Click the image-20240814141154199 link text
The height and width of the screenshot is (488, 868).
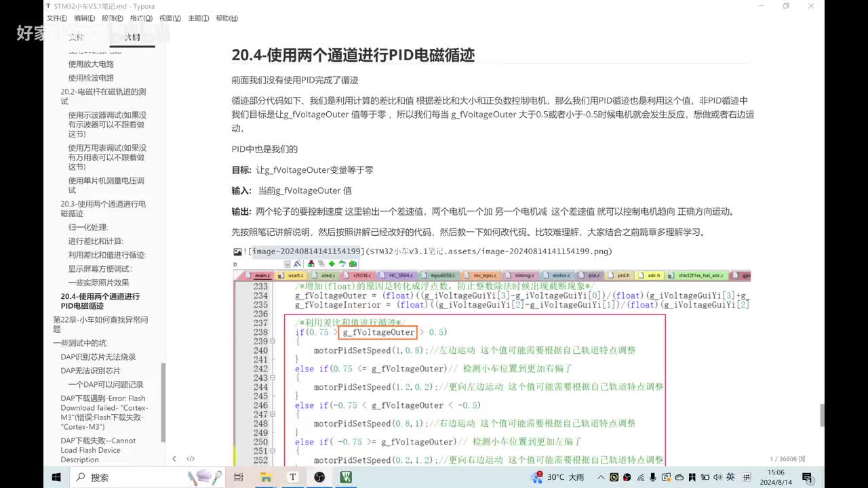click(305, 251)
